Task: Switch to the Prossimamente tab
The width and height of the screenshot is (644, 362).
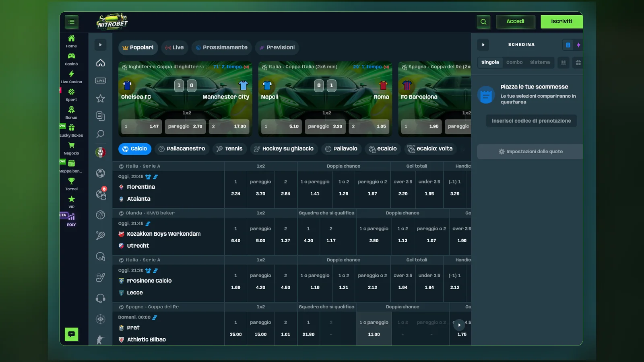Action: (222, 47)
